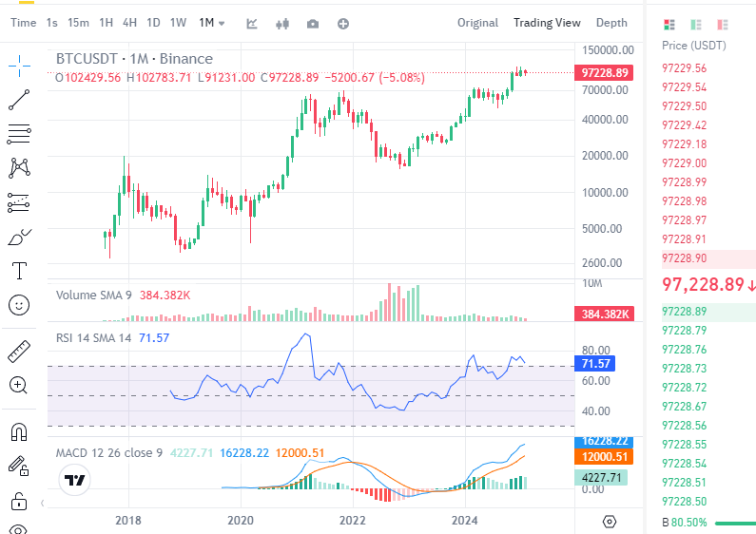This screenshot has width=756, height=534.
Task: Click the TradingView logo badge
Action: pyautogui.click(x=75, y=480)
